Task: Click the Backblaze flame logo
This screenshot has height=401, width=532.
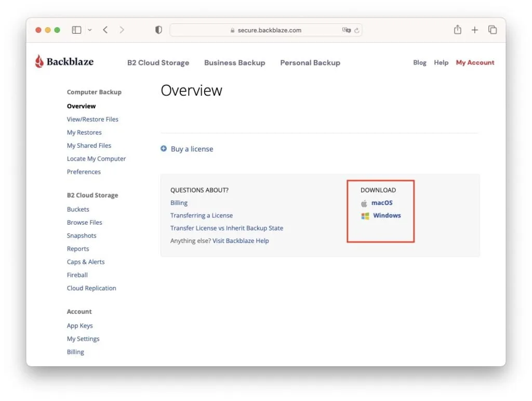Action: (x=41, y=61)
